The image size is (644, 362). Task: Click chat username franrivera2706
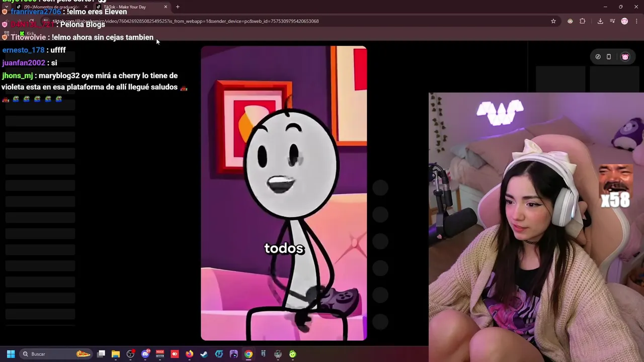(x=36, y=12)
